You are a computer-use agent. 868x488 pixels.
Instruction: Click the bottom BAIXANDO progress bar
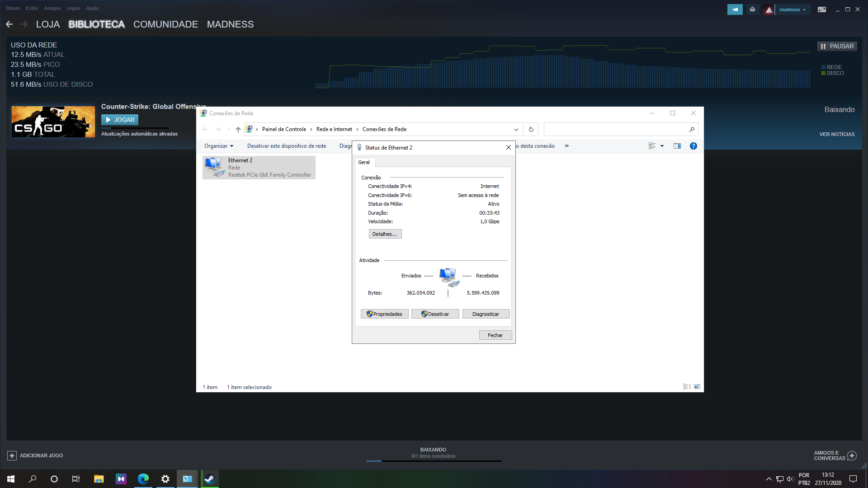pos(434,461)
